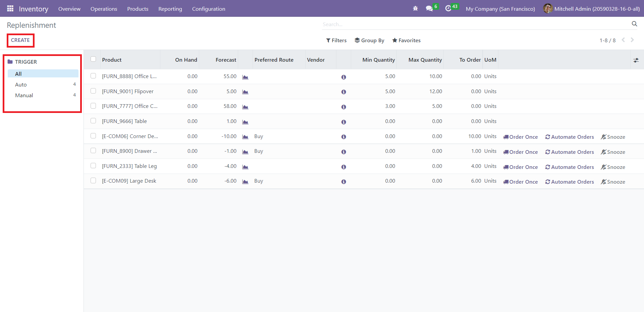
Task: Open forecast chart for Office Chair row
Action: (x=245, y=107)
